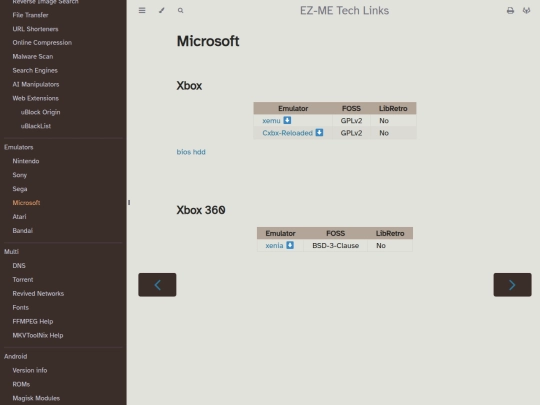
Task: Click GPLv2 cell in xemu row
Action: (x=351, y=121)
